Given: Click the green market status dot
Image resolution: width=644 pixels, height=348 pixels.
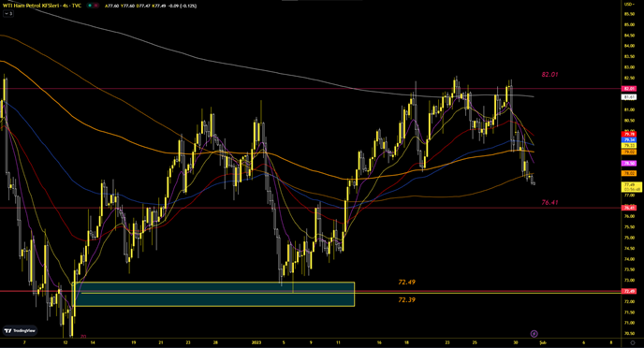Looking at the screenshot, I should [89, 6].
